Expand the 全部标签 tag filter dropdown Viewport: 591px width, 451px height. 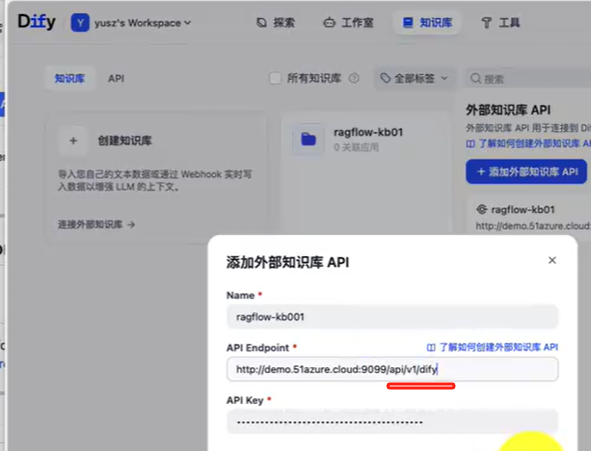(x=414, y=78)
